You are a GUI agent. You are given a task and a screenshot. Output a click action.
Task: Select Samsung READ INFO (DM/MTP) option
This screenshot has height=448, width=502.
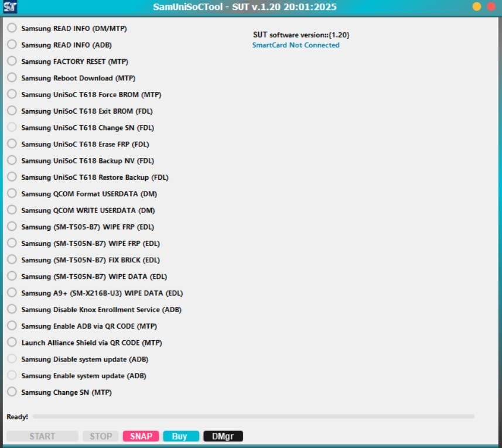click(x=12, y=28)
